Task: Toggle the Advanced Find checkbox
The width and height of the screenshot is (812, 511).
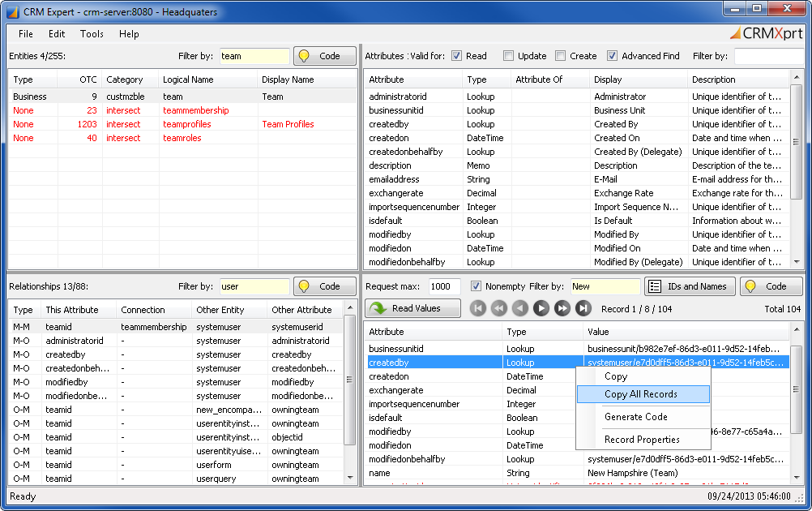Action: pos(612,56)
